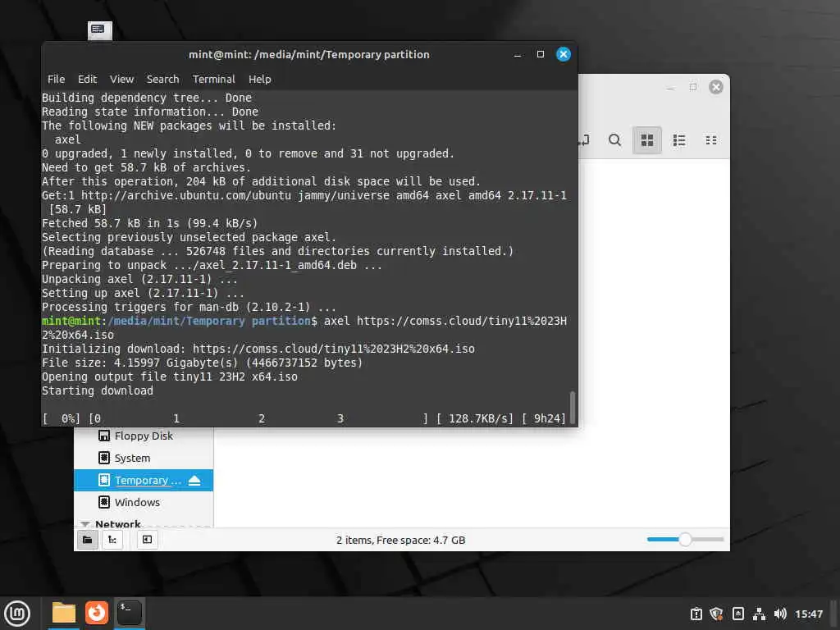Open the File menu in terminal
This screenshot has height=630, width=840.
pyautogui.click(x=57, y=80)
